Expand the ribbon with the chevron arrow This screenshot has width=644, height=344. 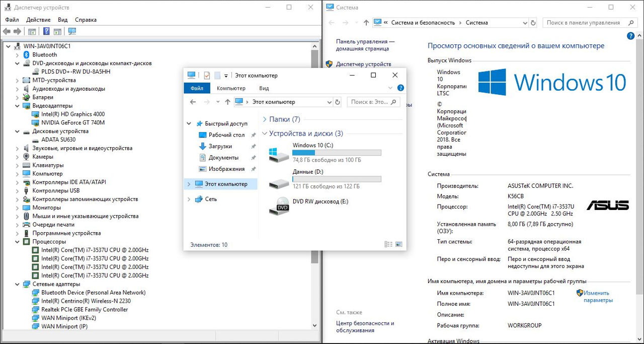[390, 88]
